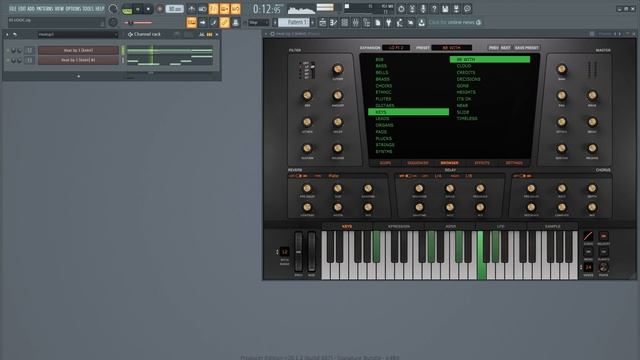The width and height of the screenshot is (640, 360).
Task: Click the microphone recording icon
Action: point(423,9)
